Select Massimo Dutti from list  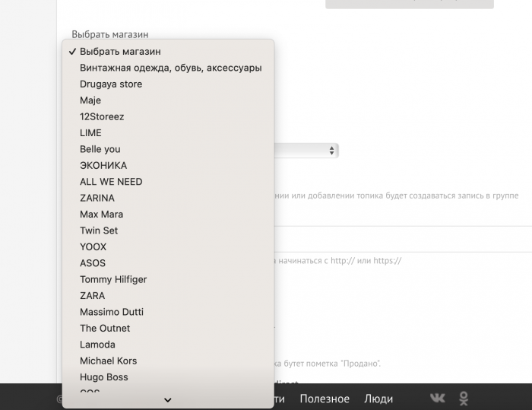coord(168,312)
